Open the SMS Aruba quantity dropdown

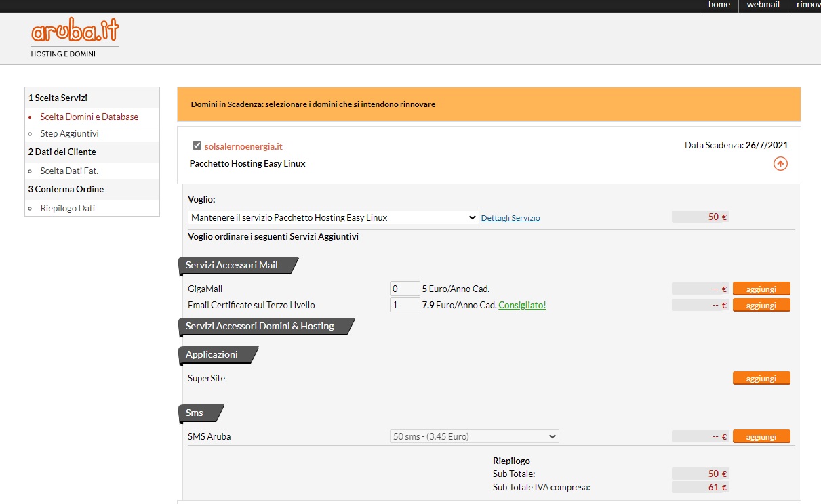pyautogui.click(x=474, y=436)
